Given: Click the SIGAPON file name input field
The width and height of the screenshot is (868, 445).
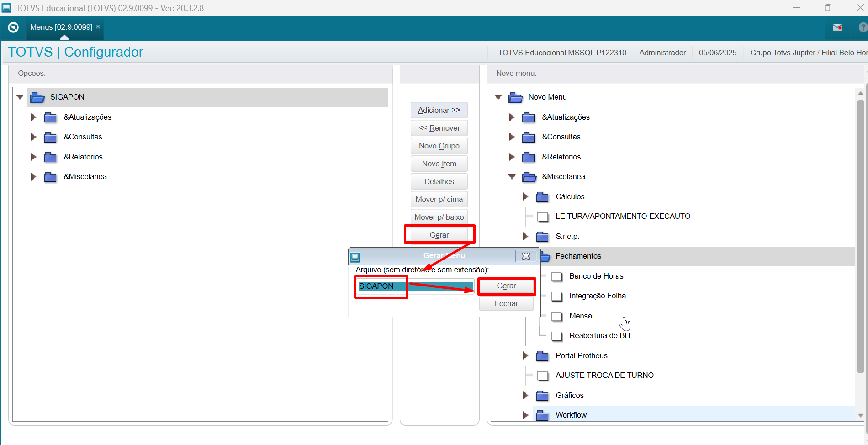Looking at the screenshot, I should click(415, 286).
